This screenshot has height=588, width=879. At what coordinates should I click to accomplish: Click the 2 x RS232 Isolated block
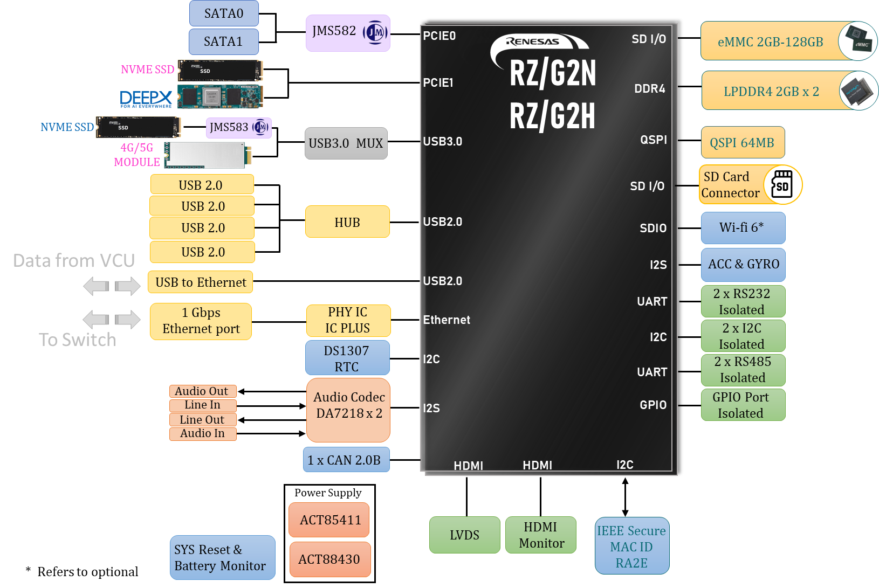pos(743,301)
